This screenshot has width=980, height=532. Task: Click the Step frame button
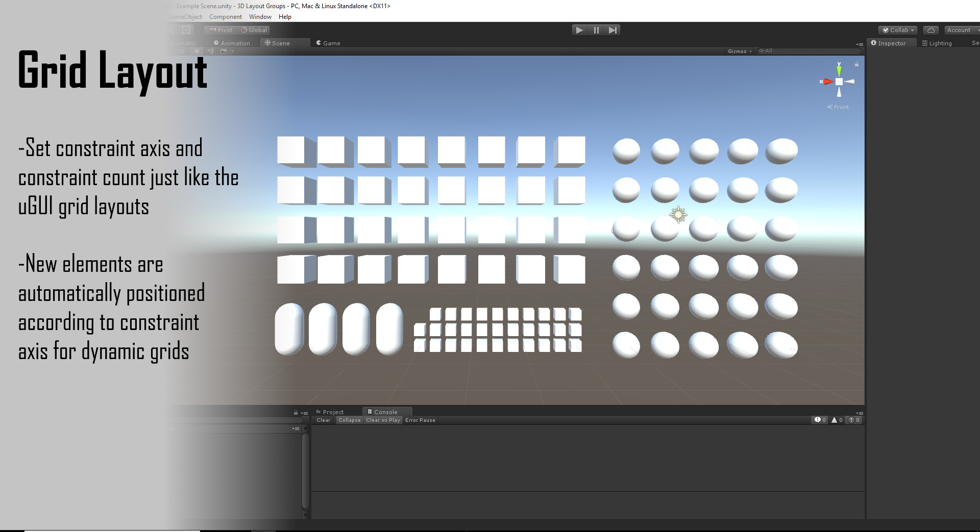point(612,30)
